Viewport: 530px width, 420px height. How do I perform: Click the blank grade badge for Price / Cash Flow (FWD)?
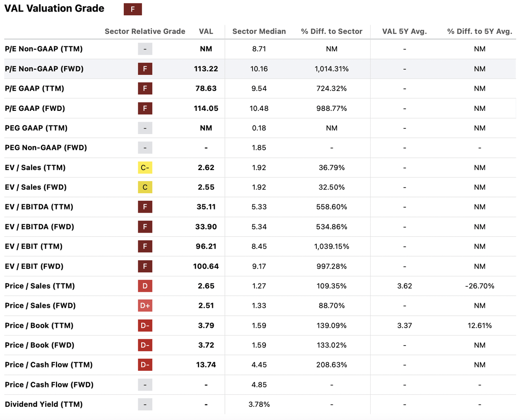(145, 384)
